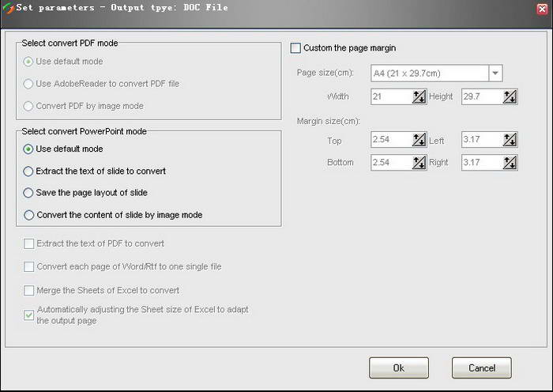Screen dimensions: 553x392
Task: Click the Width value field 21
Action: pos(392,96)
